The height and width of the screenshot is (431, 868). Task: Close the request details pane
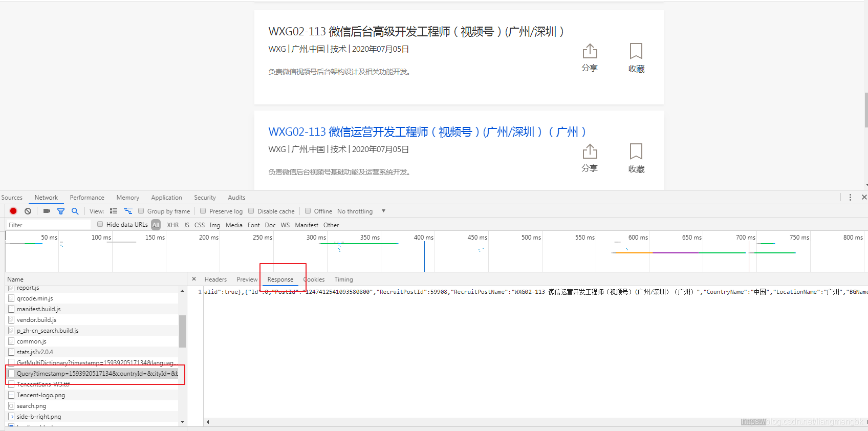tap(194, 279)
